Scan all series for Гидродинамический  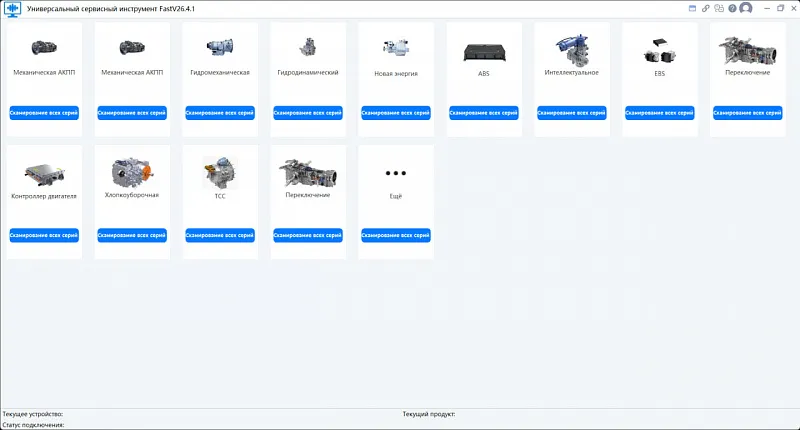[x=308, y=113]
